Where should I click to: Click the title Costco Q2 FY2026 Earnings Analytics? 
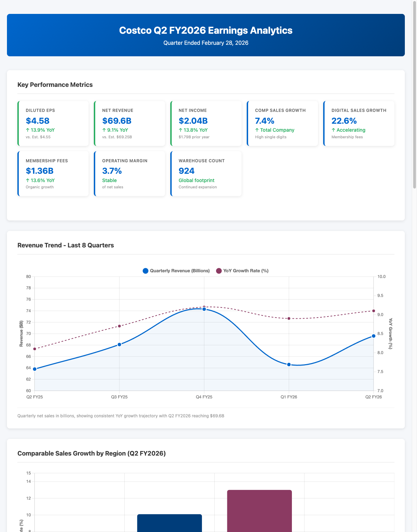(x=206, y=30)
